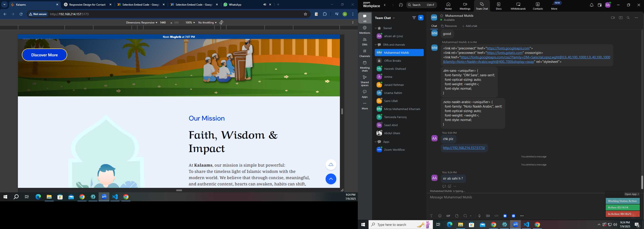Click the text formatting icon in the message toolbar
This screenshot has height=229, width=644.
click(x=431, y=216)
